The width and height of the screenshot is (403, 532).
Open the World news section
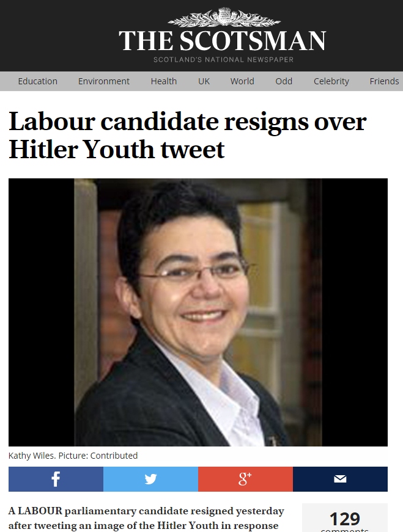[x=242, y=81]
